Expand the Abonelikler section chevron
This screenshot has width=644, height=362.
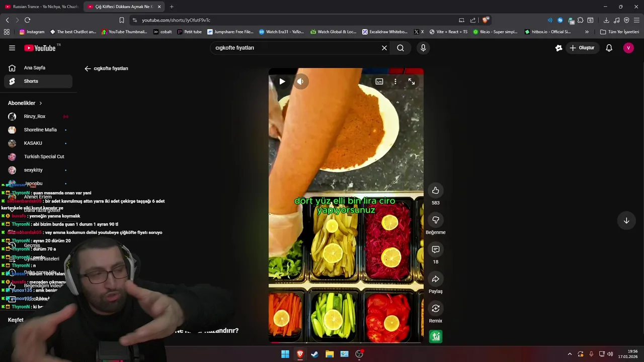41,103
